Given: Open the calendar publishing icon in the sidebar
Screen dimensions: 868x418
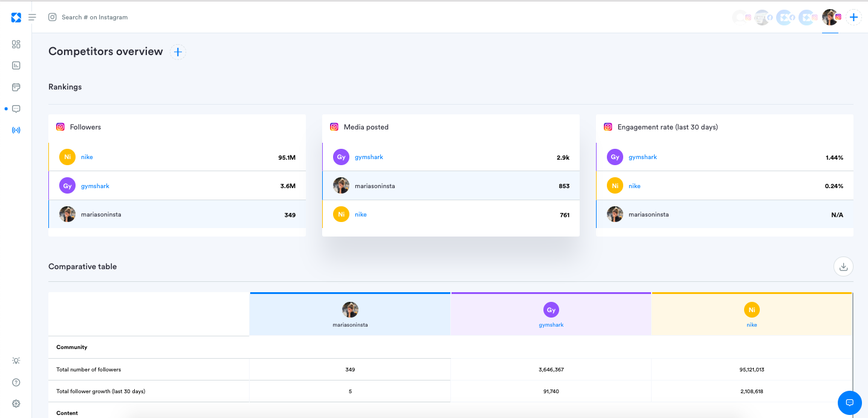Looking at the screenshot, I should point(16,87).
